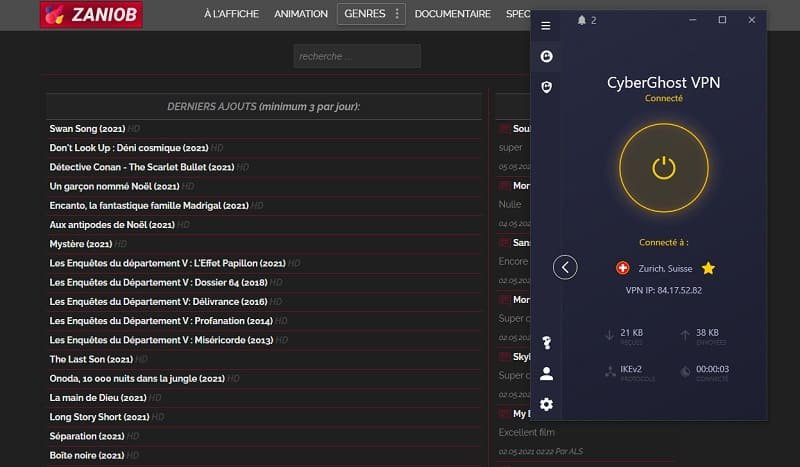Open the CyberGhost ghost logo sidebar icon

[x=546, y=56]
